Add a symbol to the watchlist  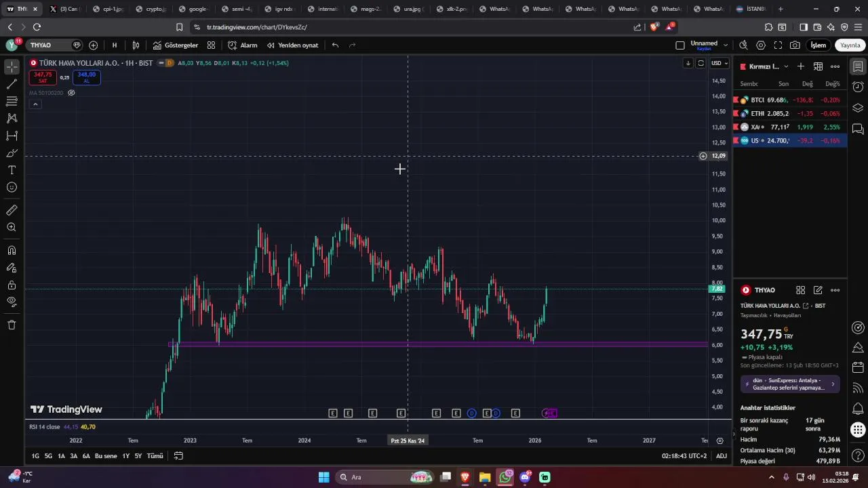click(801, 66)
